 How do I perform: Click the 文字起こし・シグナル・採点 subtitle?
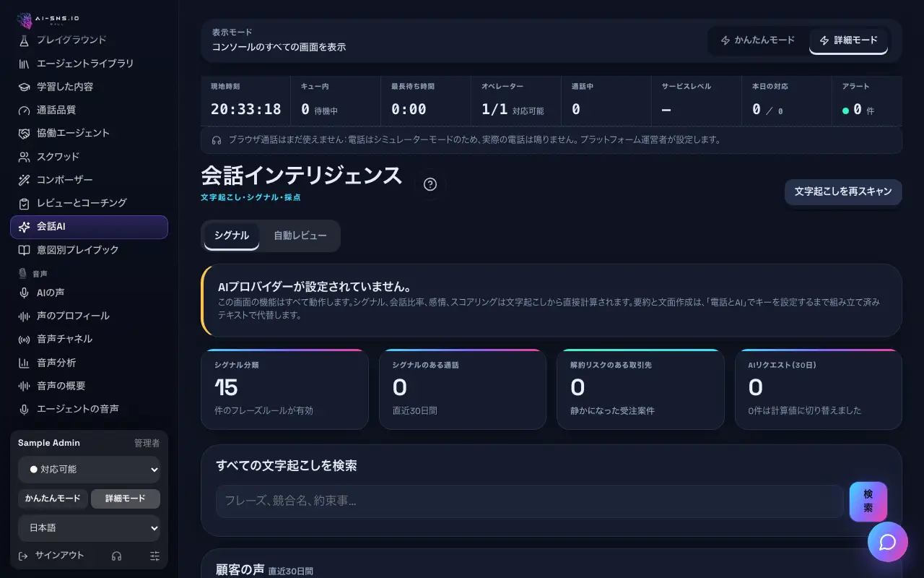point(250,197)
